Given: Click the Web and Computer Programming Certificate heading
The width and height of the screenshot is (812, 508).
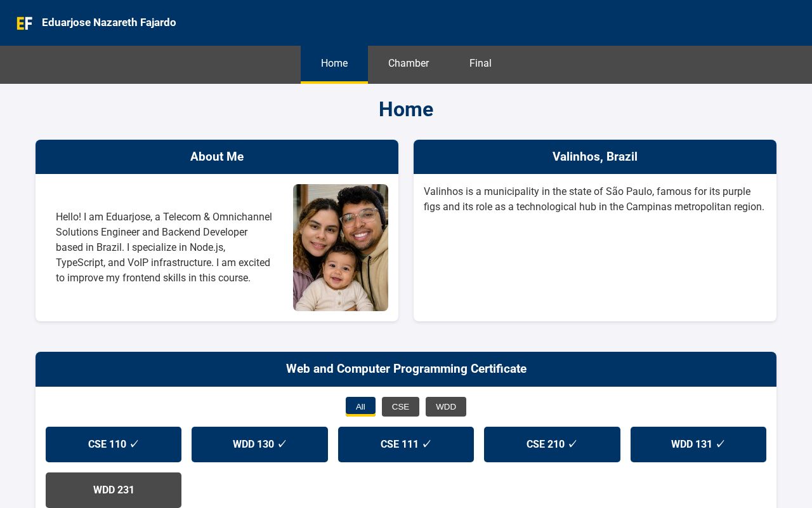Looking at the screenshot, I should pos(406,369).
